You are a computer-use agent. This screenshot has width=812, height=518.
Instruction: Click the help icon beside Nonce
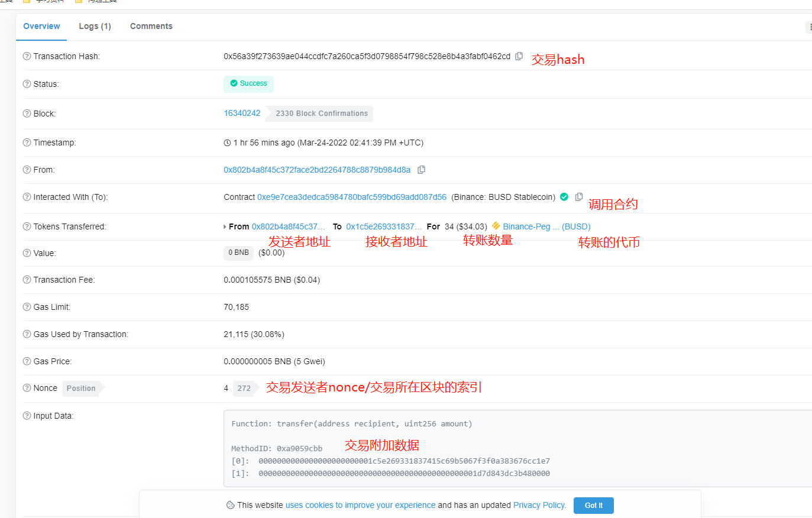27,388
